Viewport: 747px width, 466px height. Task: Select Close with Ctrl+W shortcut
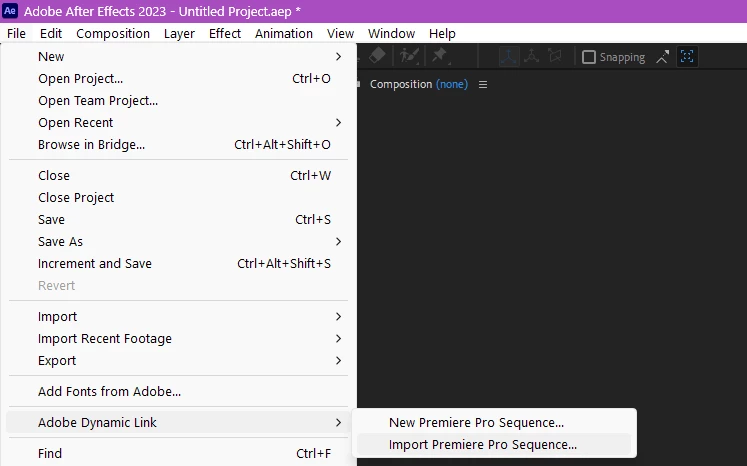pos(178,175)
